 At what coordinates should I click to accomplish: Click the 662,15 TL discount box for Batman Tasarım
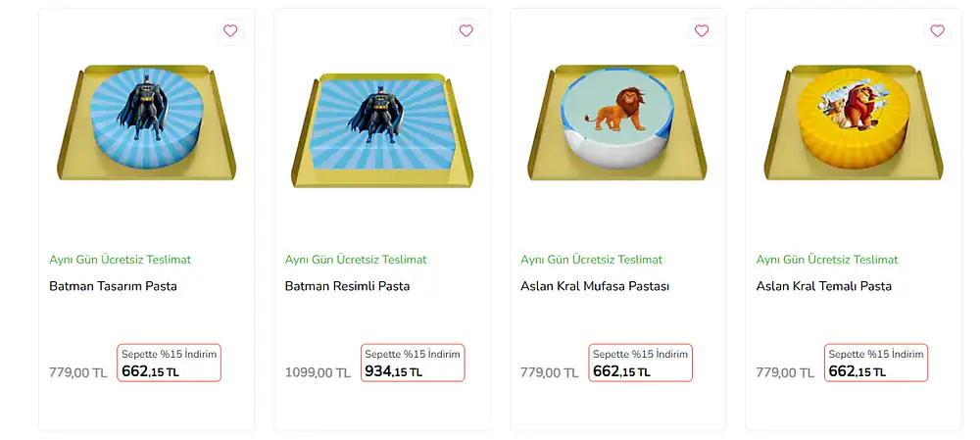pyautogui.click(x=169, y=363)
